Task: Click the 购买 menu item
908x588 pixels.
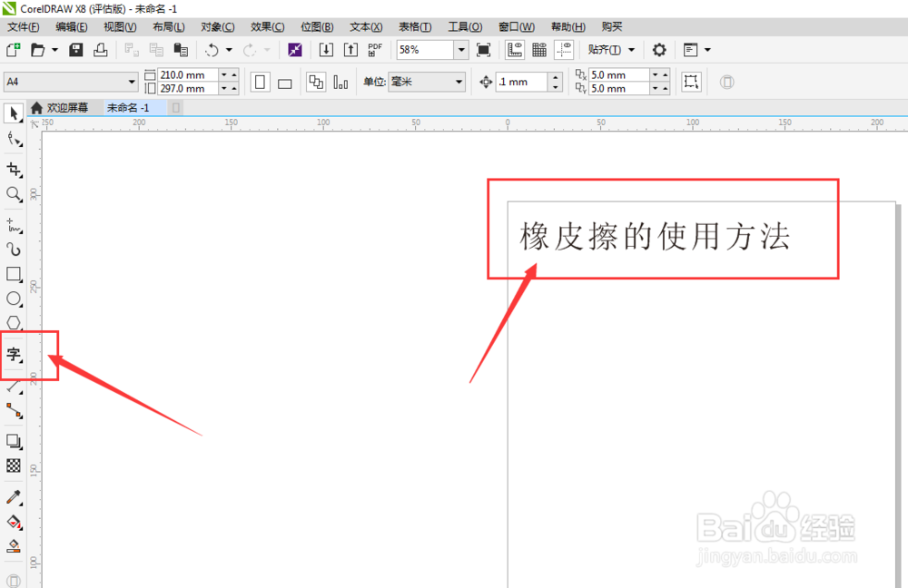Action: coord(611,26)
